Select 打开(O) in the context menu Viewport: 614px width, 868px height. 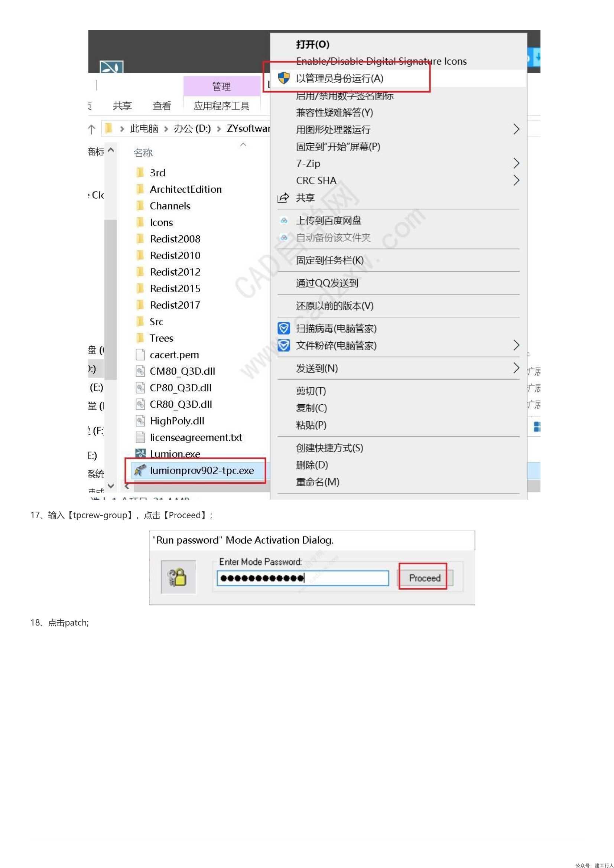tap(312, 44)
